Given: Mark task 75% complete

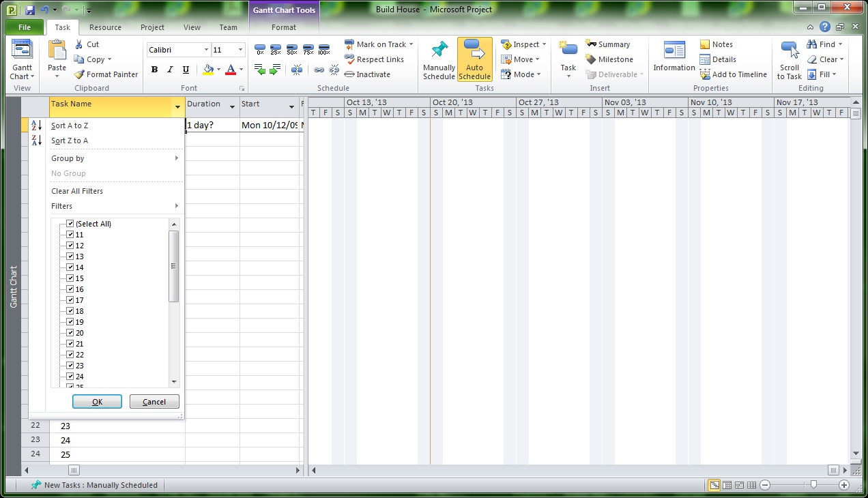Looking at the screenshot, I should click(308, 50).
